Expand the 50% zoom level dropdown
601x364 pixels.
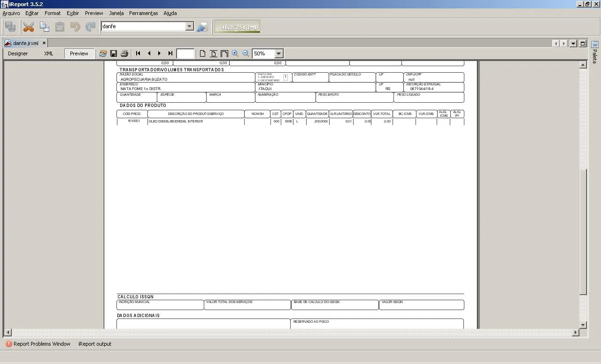click(278, 53)
